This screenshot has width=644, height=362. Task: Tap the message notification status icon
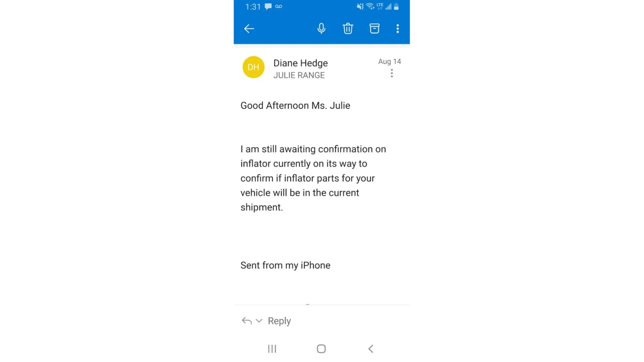click(268, 7)
